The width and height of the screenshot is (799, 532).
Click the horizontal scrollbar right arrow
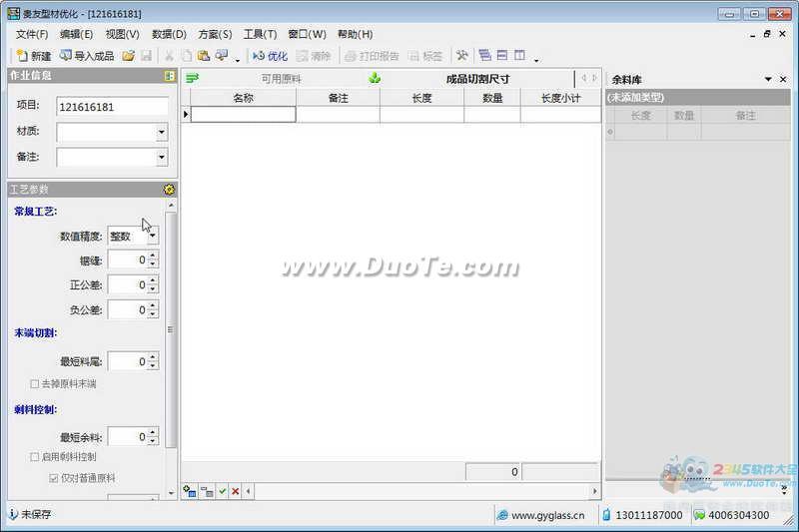[x=594, y=491]
